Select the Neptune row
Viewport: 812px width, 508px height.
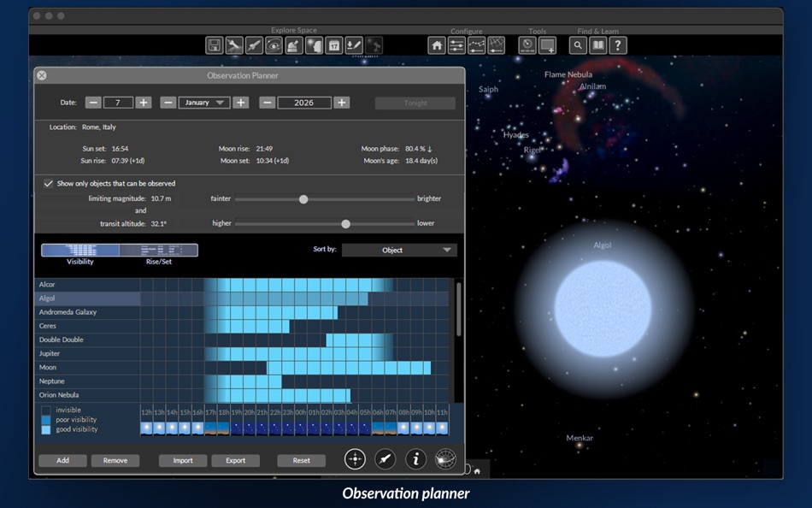[242, 381]
